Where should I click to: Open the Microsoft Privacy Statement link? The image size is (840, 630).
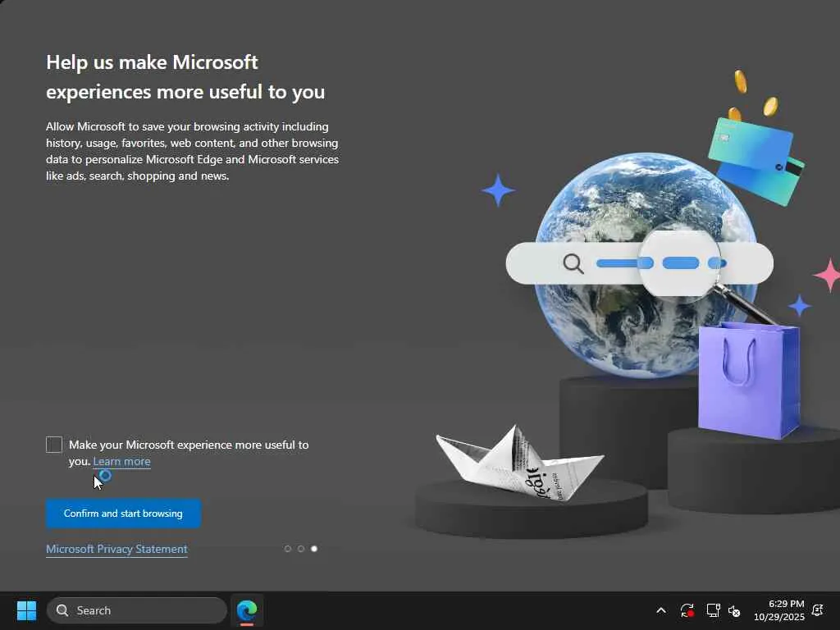click(x=116, y=549)
